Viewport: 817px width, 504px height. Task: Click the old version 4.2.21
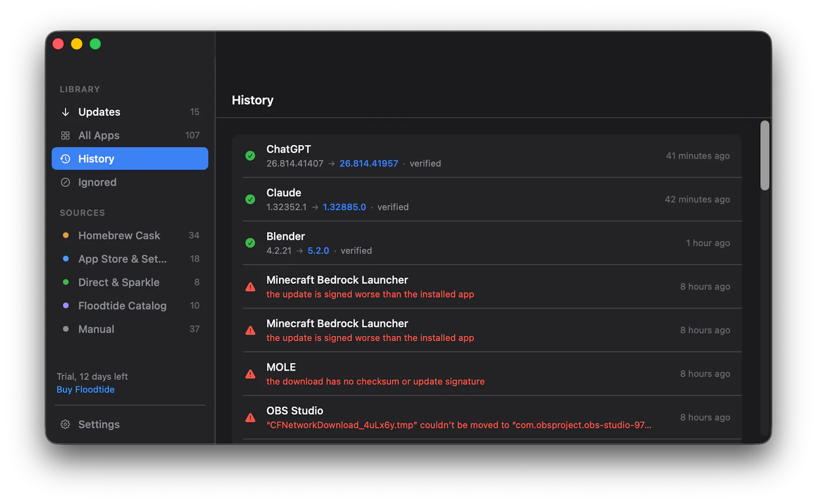[x=279, y=251]
